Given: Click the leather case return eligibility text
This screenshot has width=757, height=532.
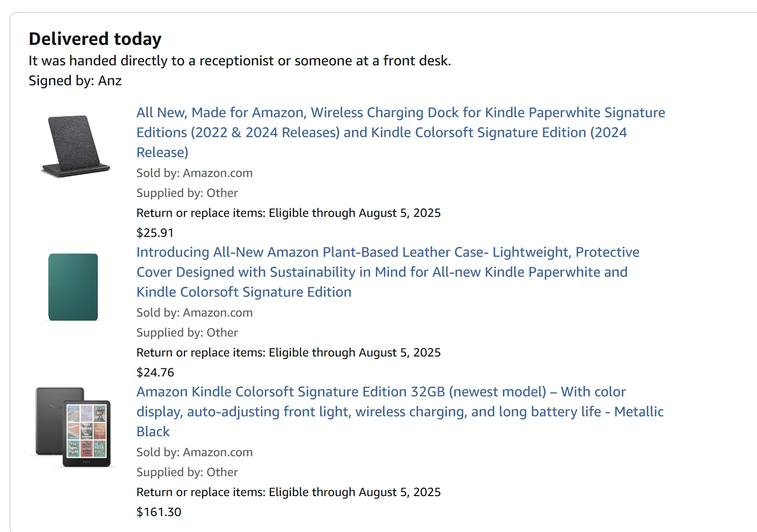Looking at the screenshot, I should [x=289, y=353].
